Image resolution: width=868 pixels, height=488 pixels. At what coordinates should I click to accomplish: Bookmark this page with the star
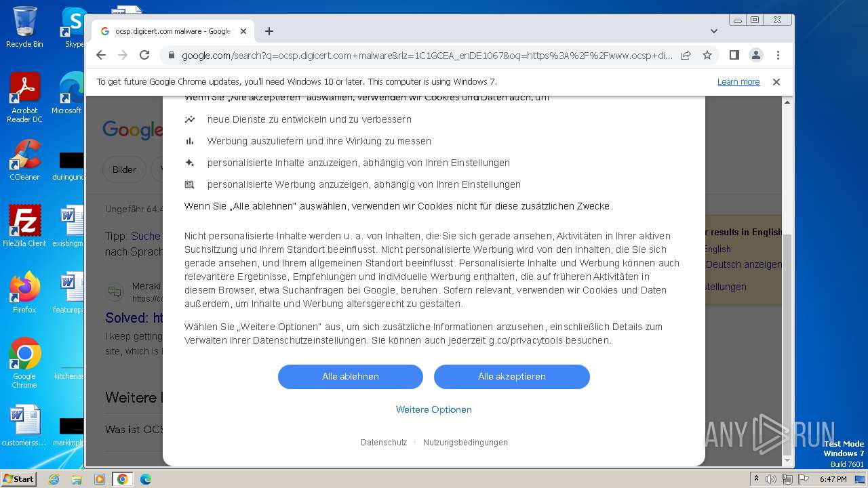(x=707, y=55)
